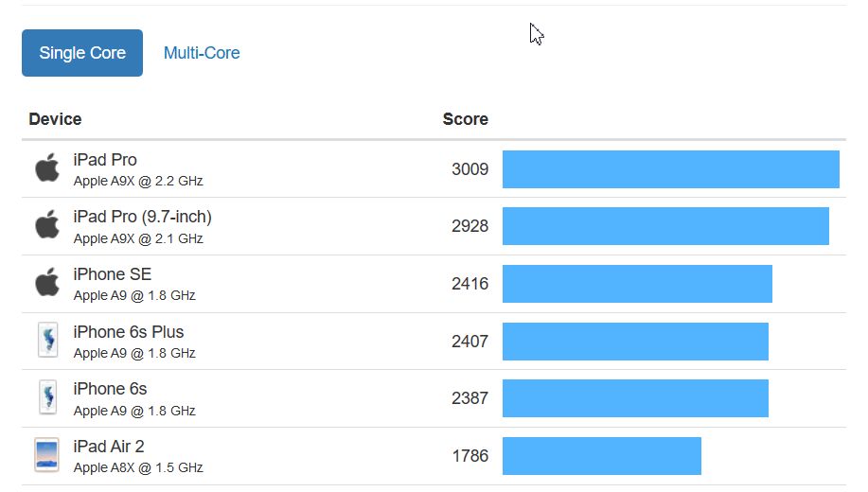Click the 1786 score bar for iPad Air 2
Viewport: 868px width, 492px height.
point(602,456)
